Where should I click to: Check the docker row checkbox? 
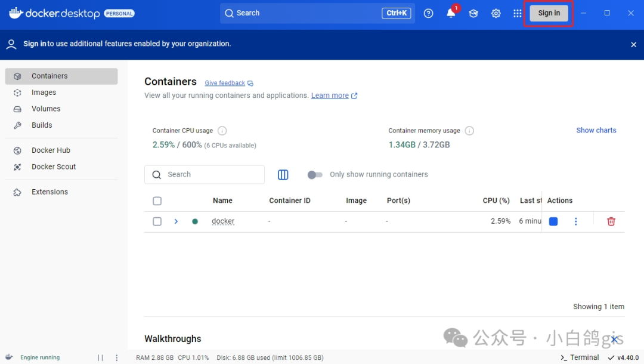157,221
